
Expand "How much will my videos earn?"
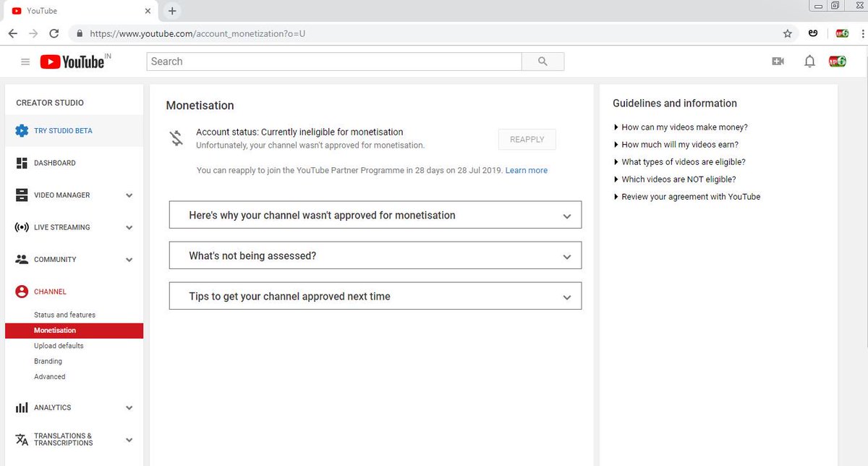[676, 145]
